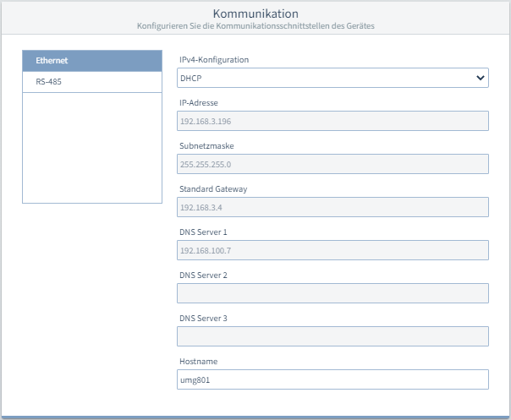This screenshot has height=420, width=511.
Task: Open the IPv4-Konfiguration DHCP combo box
Action: pos(332,78)
